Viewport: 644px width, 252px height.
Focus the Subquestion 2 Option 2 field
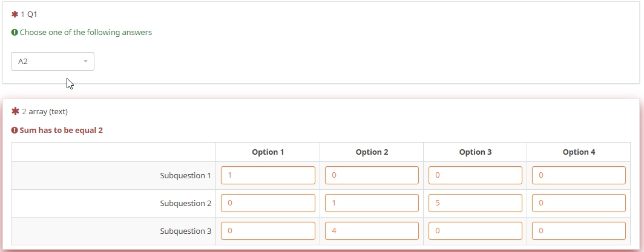point(372,204)
